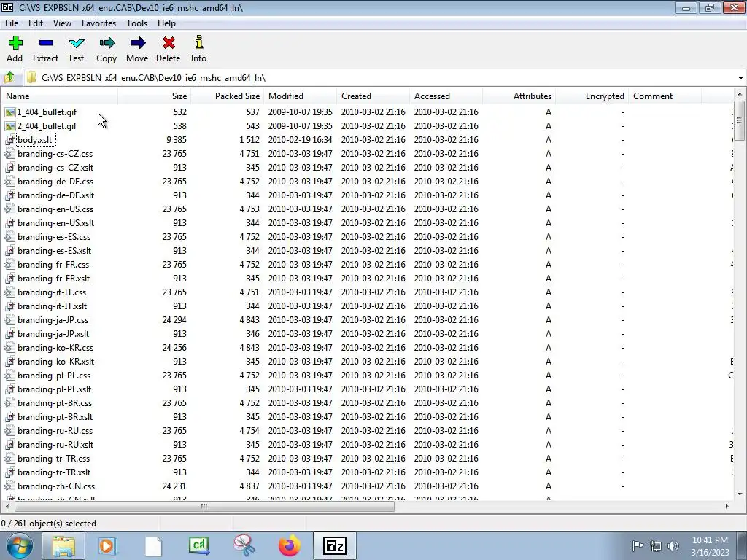Image resolution: width=747 pixels, height=560 pixels.
Task: Click the branding-cs-CZ.css file icon
Action: pos(9,153)
